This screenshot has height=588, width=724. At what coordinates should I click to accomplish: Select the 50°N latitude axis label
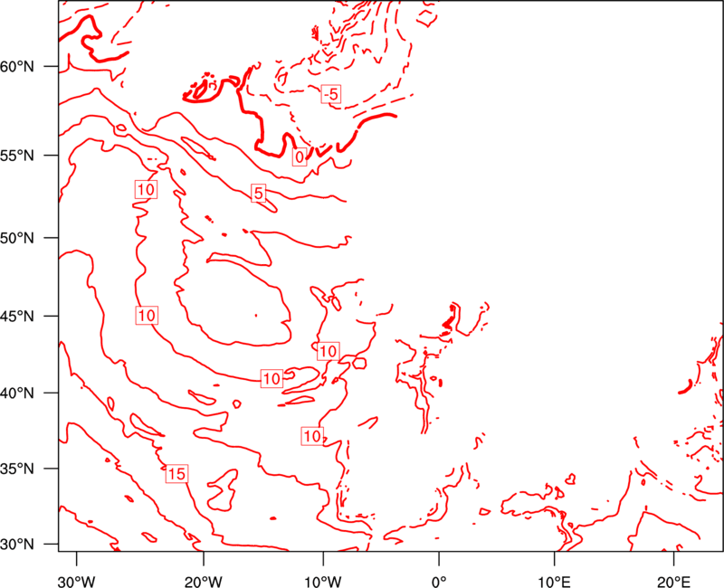(17, 239)
